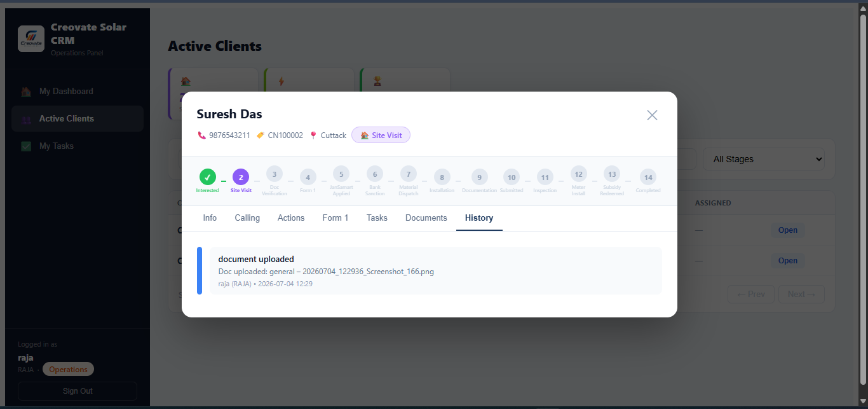Select stage circle 10 Submitted
The image size is (868, 409).
coord(512,177)
